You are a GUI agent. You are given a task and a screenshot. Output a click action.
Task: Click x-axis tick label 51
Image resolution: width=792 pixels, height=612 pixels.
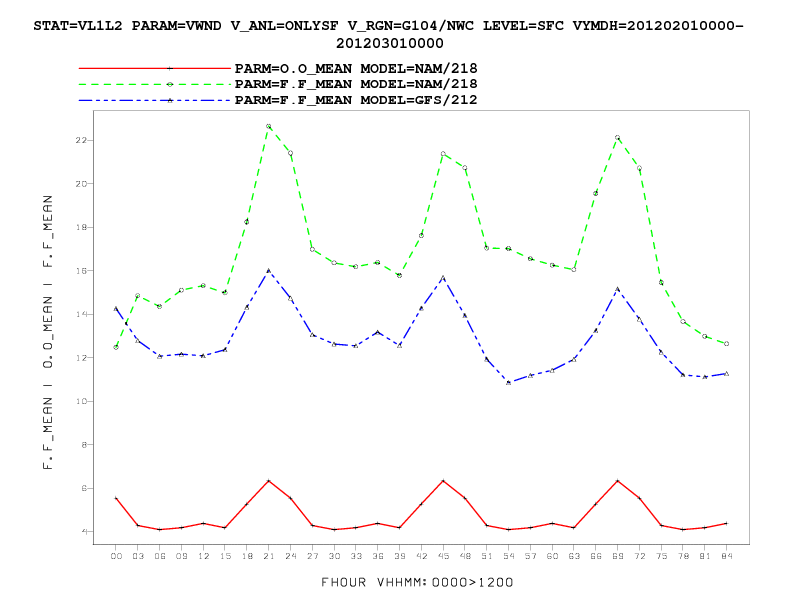(487, 556)
